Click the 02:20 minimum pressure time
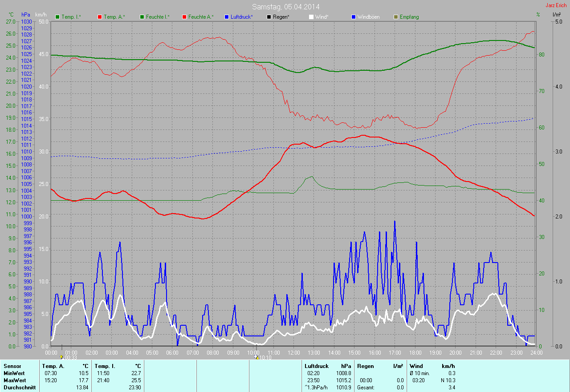 (313, 373)
